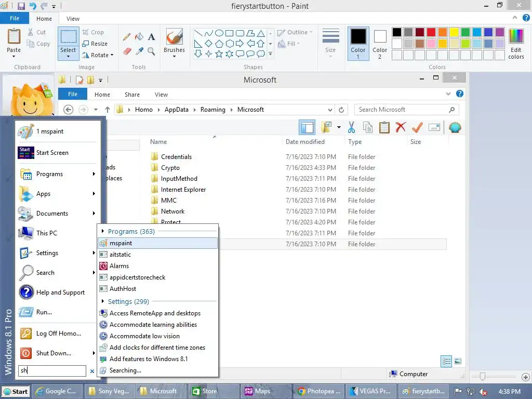The height and width of the screenshot is (399, 532).
Task: Collapse the Programs (363) results group
Action: click(x=103, y=231)
